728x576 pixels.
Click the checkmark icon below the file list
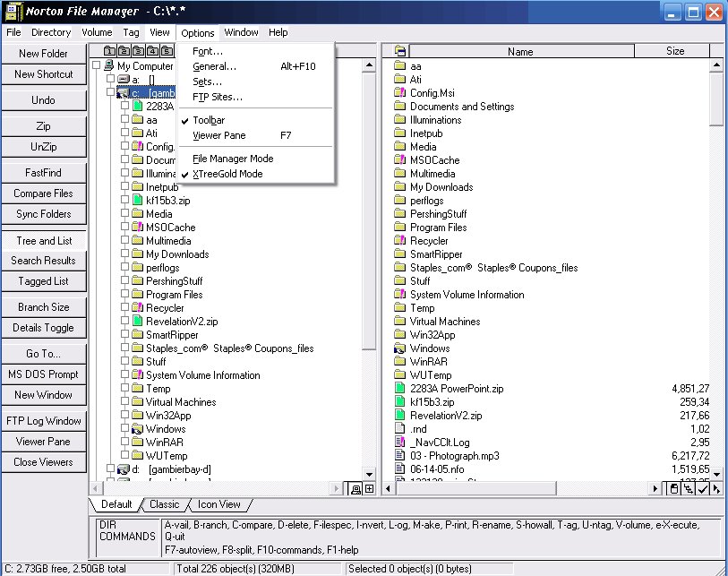(702, 489)
